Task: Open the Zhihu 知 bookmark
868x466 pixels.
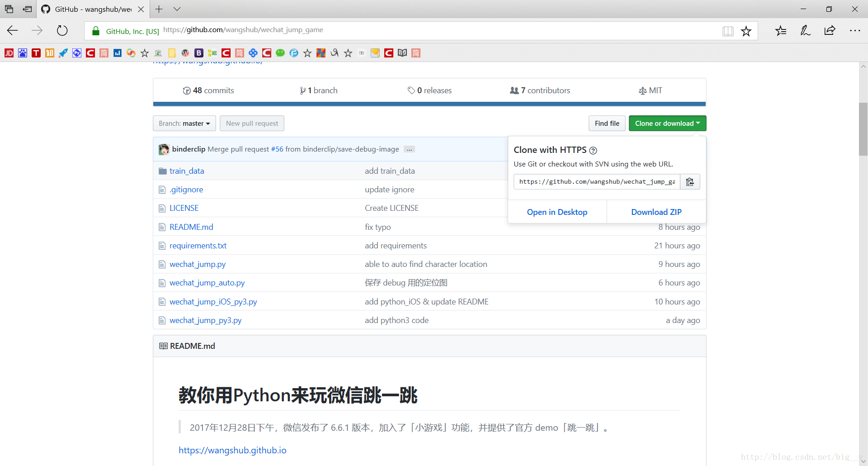Action: coord(50,53)
